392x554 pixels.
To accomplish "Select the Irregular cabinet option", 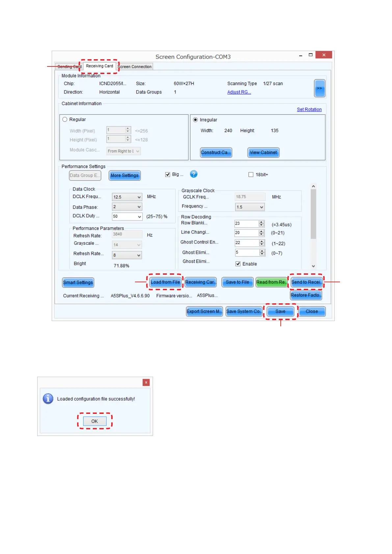I will (196, 120).
